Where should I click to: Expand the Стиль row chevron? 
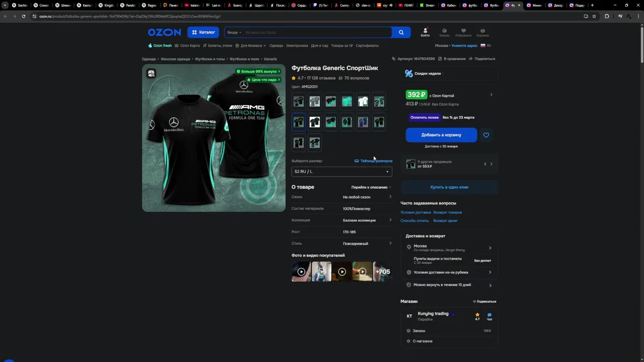pyautogui.click(x=390, y=243)
